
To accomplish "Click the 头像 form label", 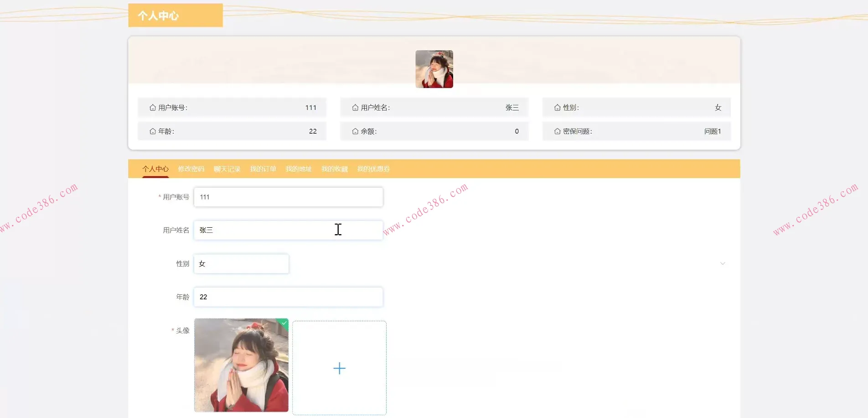I will click(183, 330).
